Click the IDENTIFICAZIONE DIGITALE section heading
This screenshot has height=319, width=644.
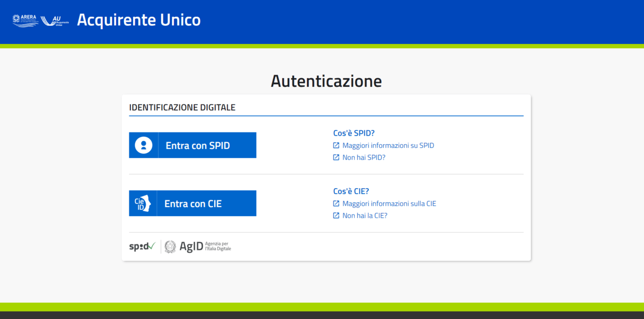pyautogui.click(x=181, y=107)
